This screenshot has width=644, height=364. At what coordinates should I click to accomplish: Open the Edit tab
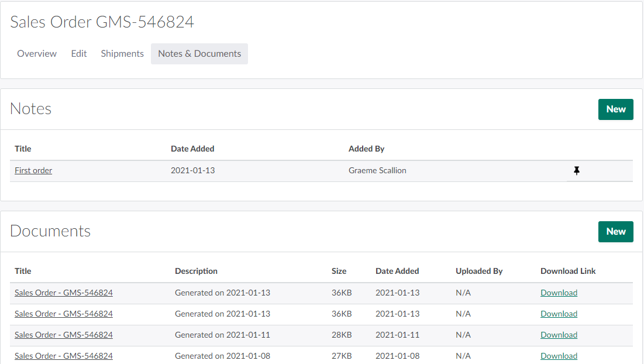[79, 54]
